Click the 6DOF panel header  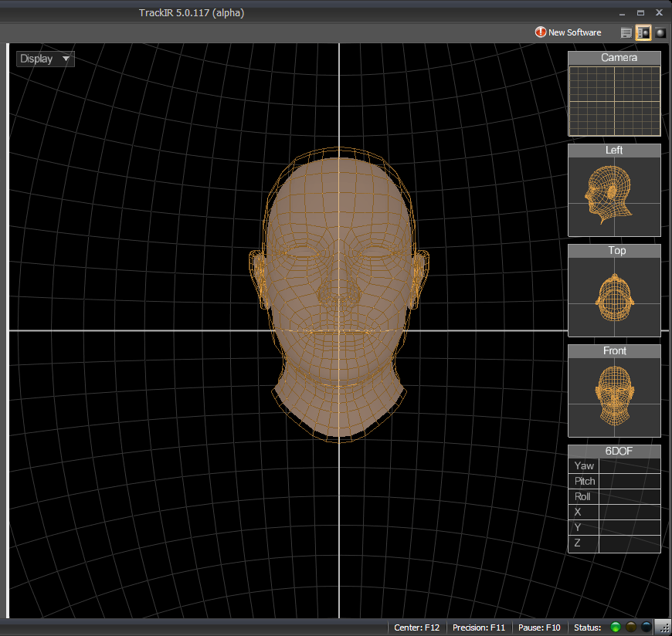tap(614, 451)
